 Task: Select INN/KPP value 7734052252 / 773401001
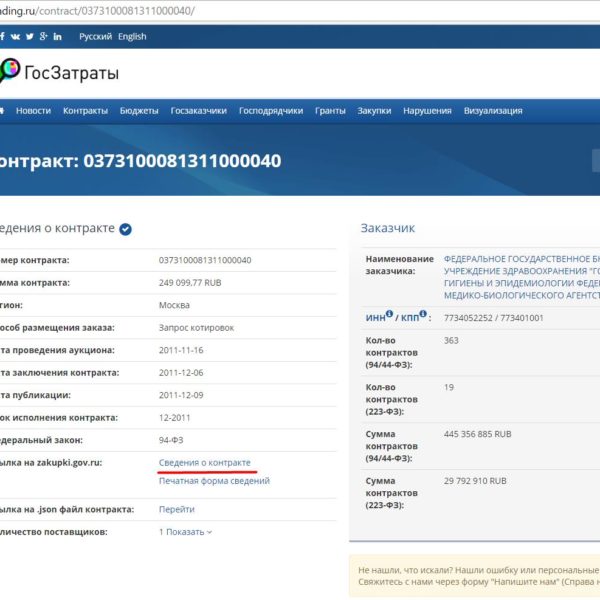(494, 318)
